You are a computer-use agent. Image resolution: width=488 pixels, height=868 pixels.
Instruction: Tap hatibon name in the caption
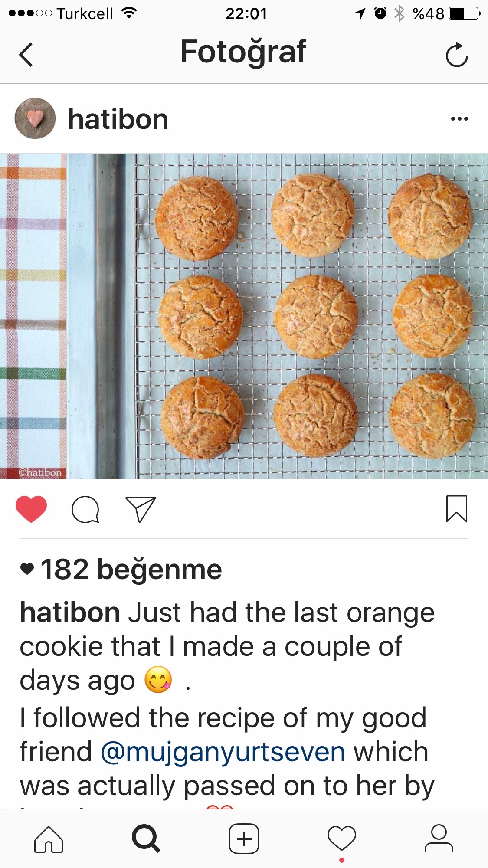click(x=70, y=613)
